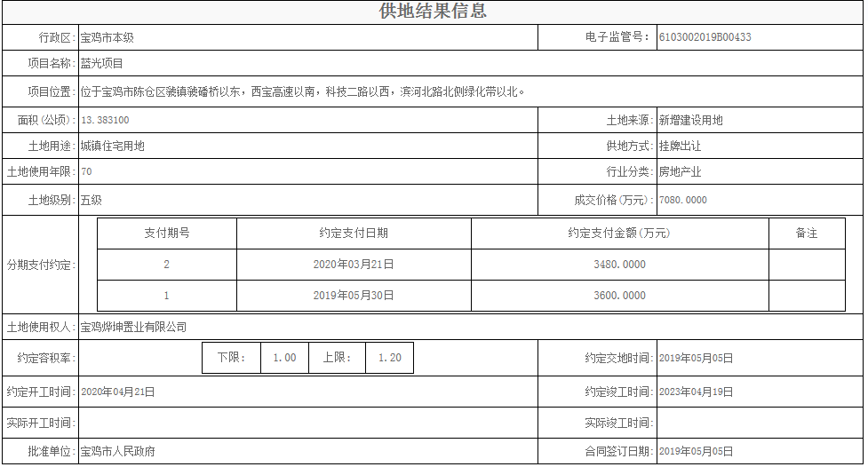The width and height of the screenshot is (868, 467).
Task: Click the payment amount 3480.0000 cell
Action: click(619, 265)
